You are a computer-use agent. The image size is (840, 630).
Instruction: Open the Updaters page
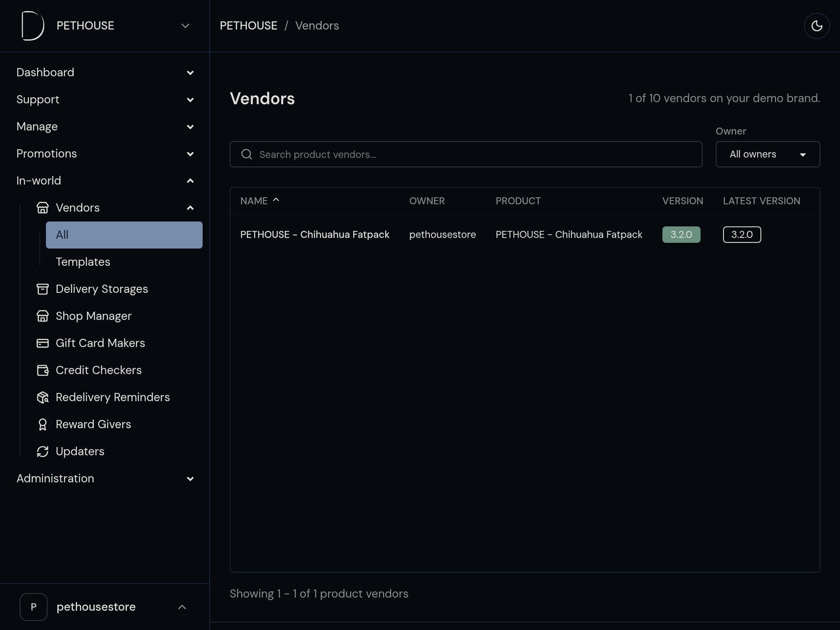click(80, 452)
